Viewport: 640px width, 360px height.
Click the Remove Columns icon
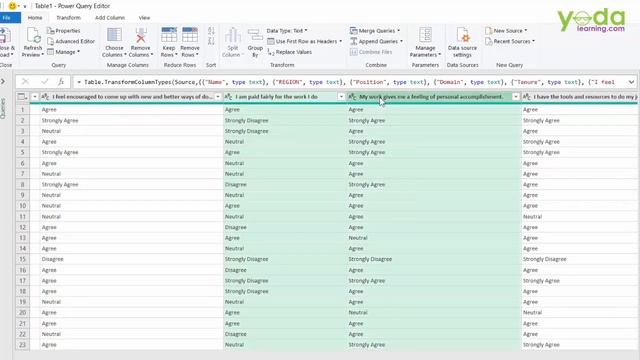click(141, 36)
